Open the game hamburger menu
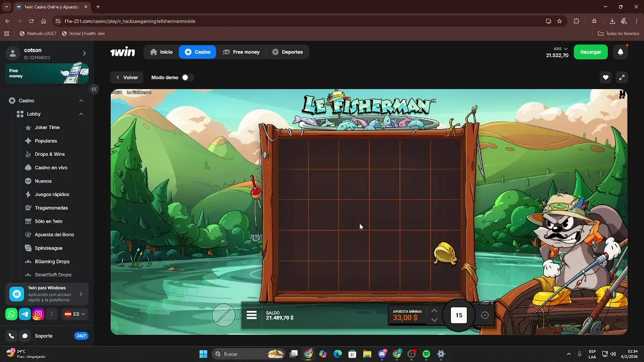The image size is (644, 362). [x=252, y=315]
